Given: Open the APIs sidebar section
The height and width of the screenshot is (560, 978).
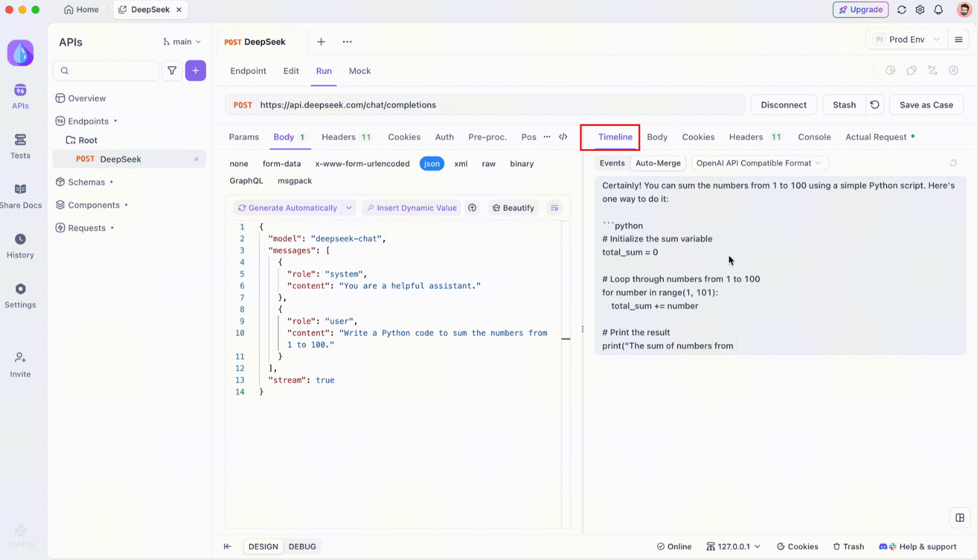Looking at the screenshot, I should [20, 96].
